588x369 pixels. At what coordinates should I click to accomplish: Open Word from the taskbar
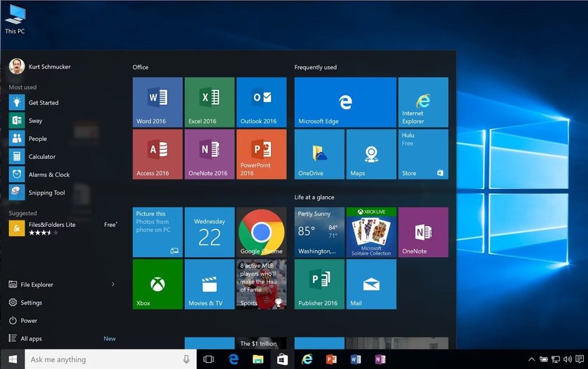tap(356, 359)
